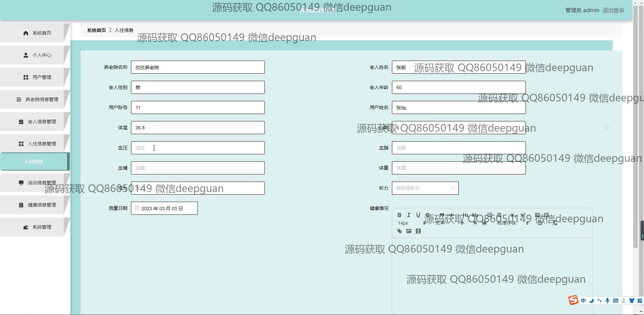Toggle Chinese punctuation mode in Sogou bar
The image size is (644, 315).
(599, 301)
